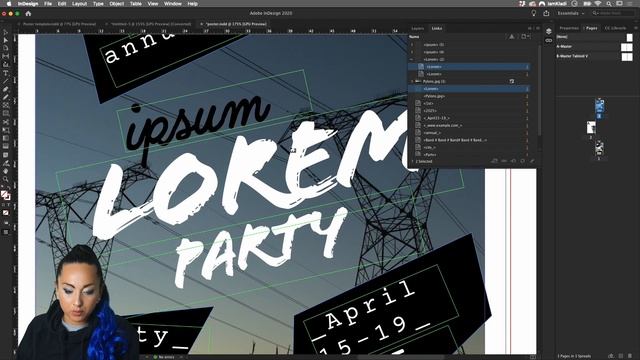
Task: Click the Fill and Stroke swatch
Action: 5,196
